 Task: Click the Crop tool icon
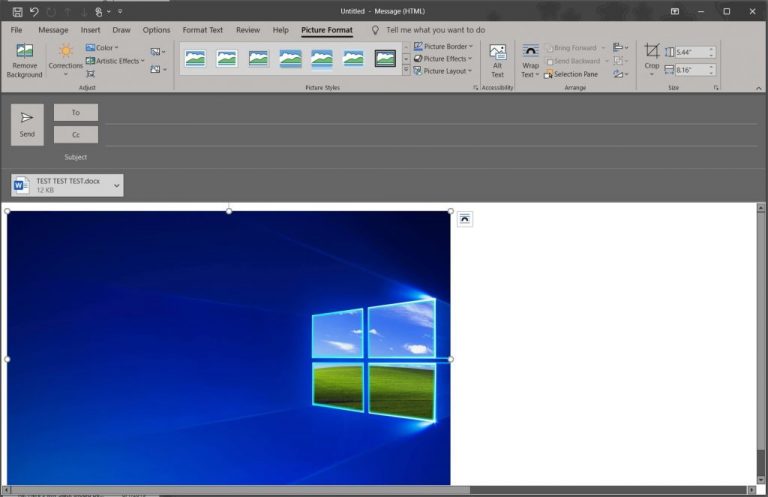(x=652, y=50)
